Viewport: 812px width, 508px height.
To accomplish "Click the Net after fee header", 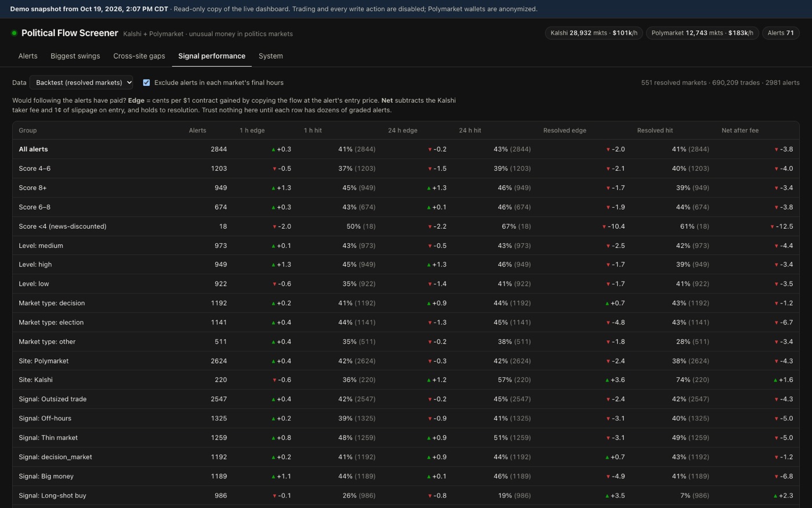I will [x=740, y=131].
